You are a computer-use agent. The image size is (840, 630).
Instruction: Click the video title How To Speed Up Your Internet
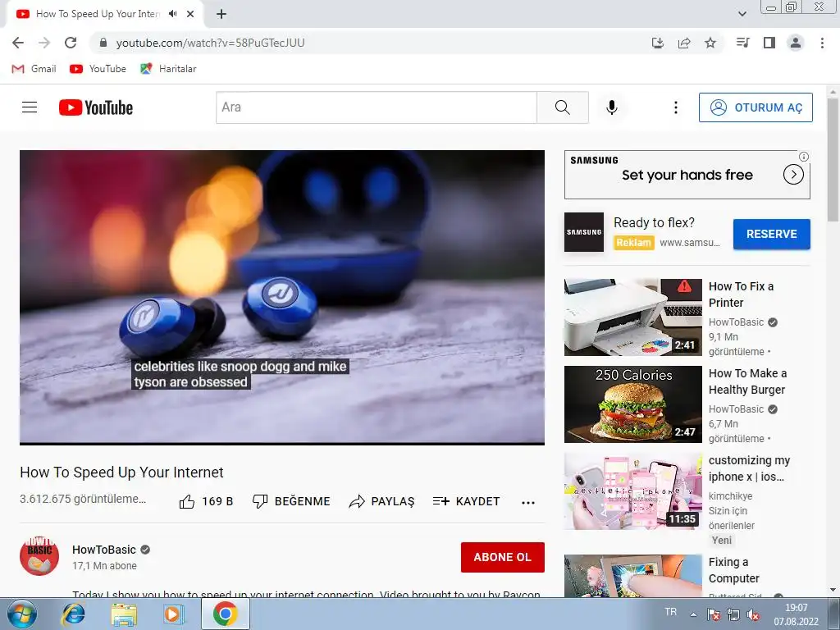(121, 472)
